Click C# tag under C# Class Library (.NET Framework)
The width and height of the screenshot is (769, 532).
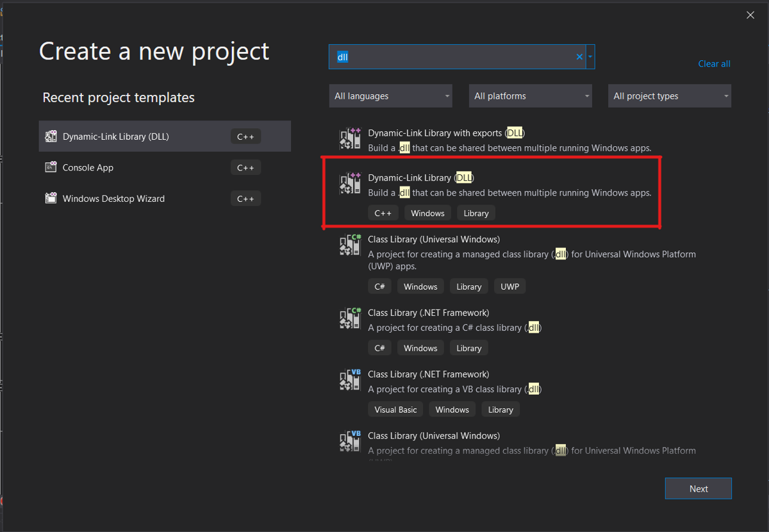click(380, 348)
